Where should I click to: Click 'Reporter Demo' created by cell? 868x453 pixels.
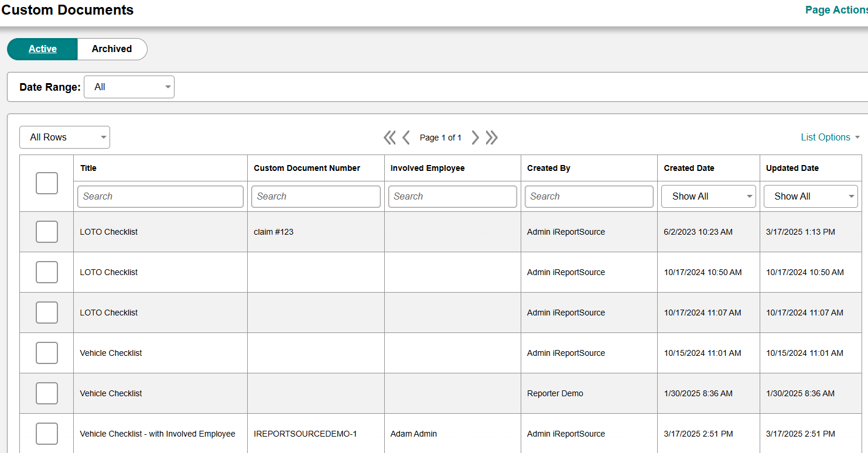[x=555, y=393]
